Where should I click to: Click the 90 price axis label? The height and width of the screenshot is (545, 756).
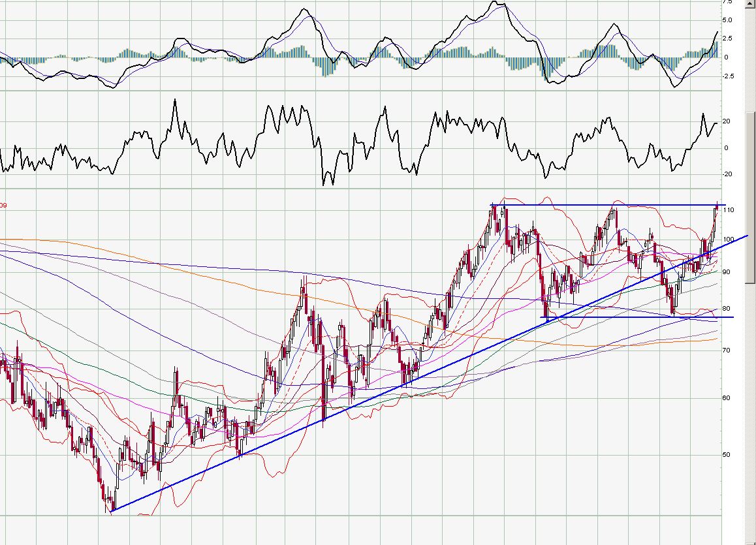[727, 272]
